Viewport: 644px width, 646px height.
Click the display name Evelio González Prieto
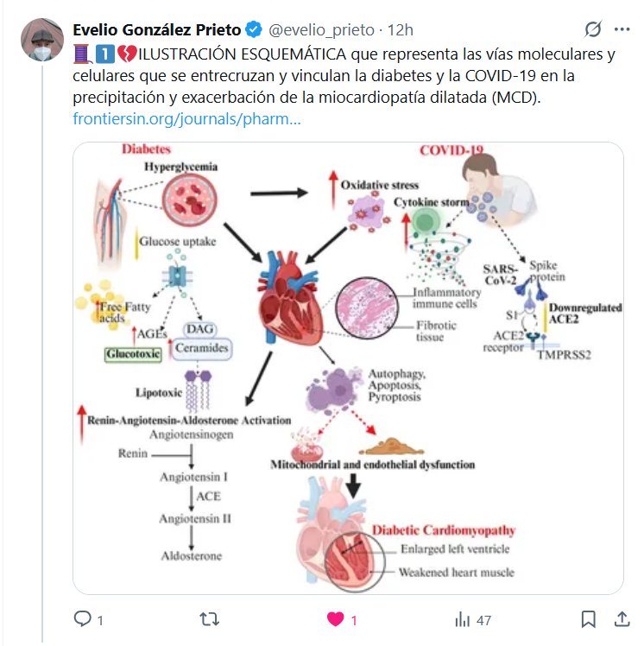click(x=156, y=29)
